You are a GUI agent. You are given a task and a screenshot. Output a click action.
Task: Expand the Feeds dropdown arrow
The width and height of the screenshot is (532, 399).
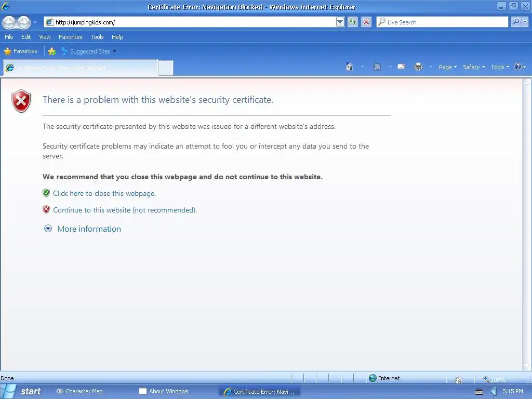390,67
